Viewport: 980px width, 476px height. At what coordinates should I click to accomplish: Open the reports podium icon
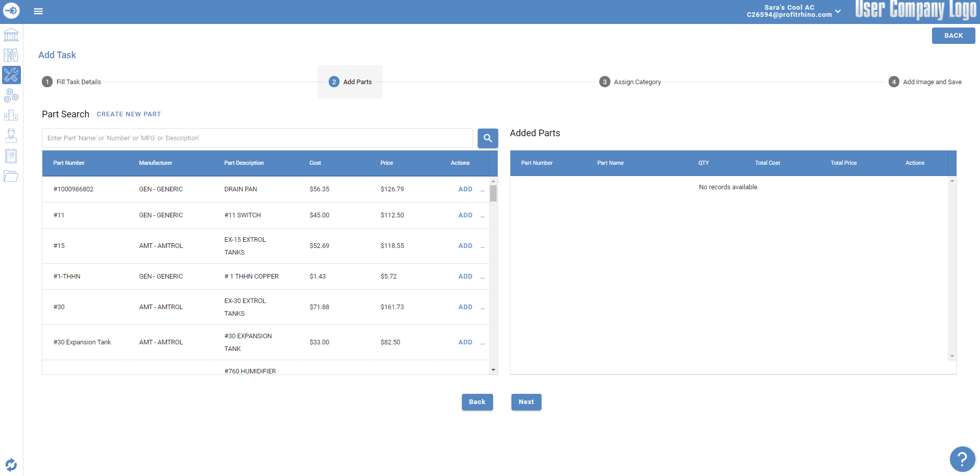click(11, 115)
